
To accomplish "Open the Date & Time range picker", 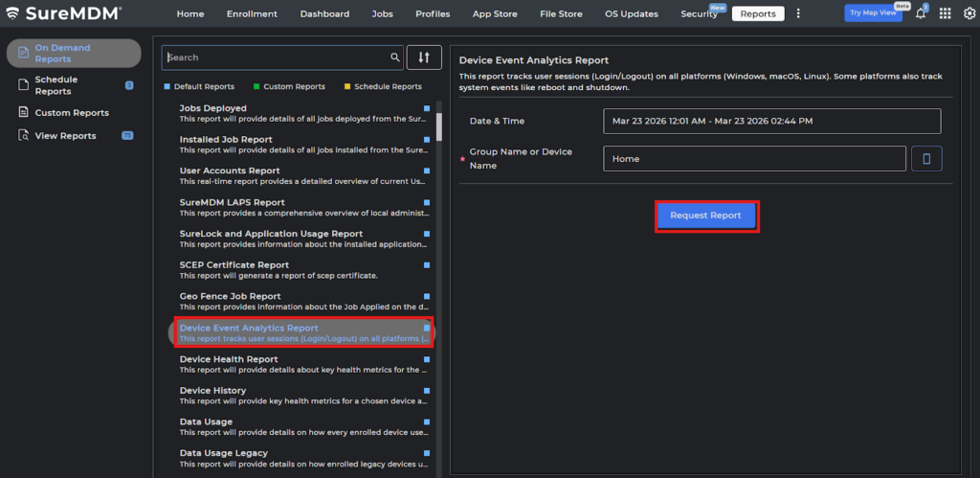I will [x=771, y=121].
